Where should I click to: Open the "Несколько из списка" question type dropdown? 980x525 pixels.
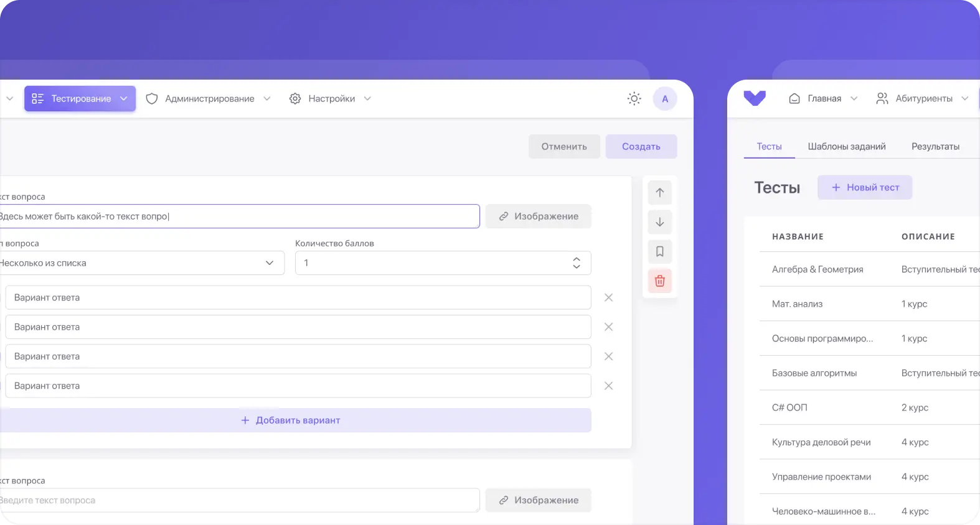tap(142, 263)
